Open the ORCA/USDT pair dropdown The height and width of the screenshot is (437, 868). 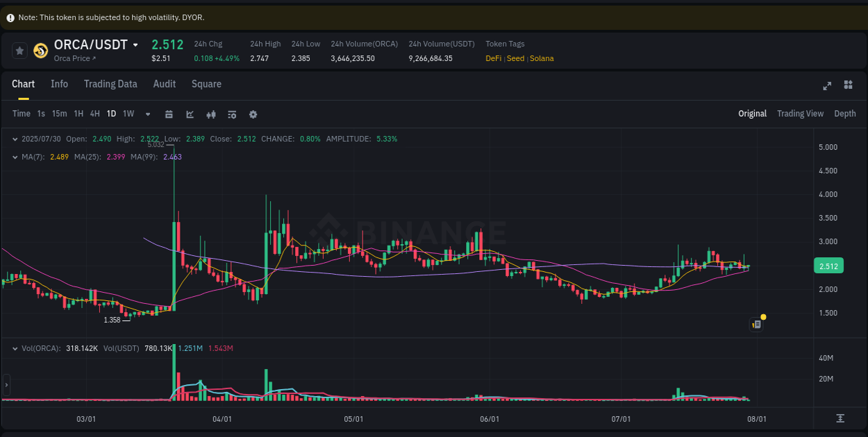coord(137,44)
